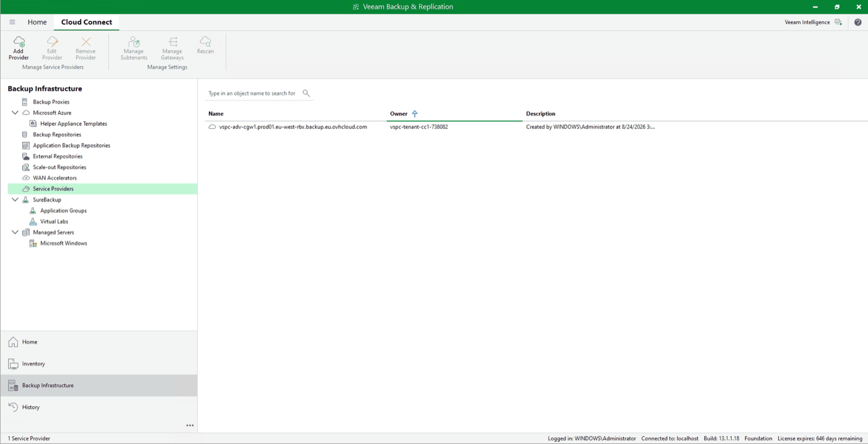Screen dimensions: 868x444
Task: Click the WAN Accelerators icon
Action: tap(25, 178)
